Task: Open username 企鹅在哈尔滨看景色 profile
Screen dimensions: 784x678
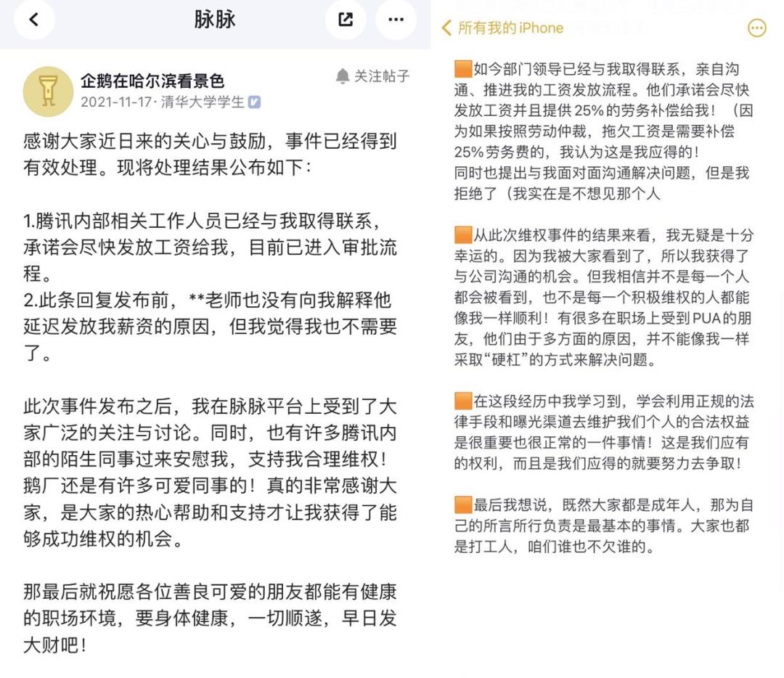Action: point(152,81)
